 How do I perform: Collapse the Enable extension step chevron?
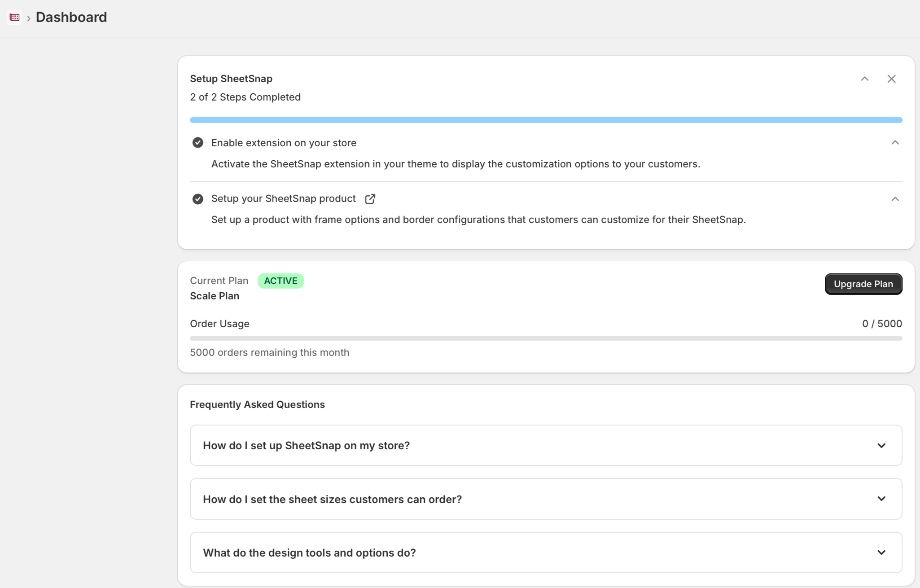[895, 143]
